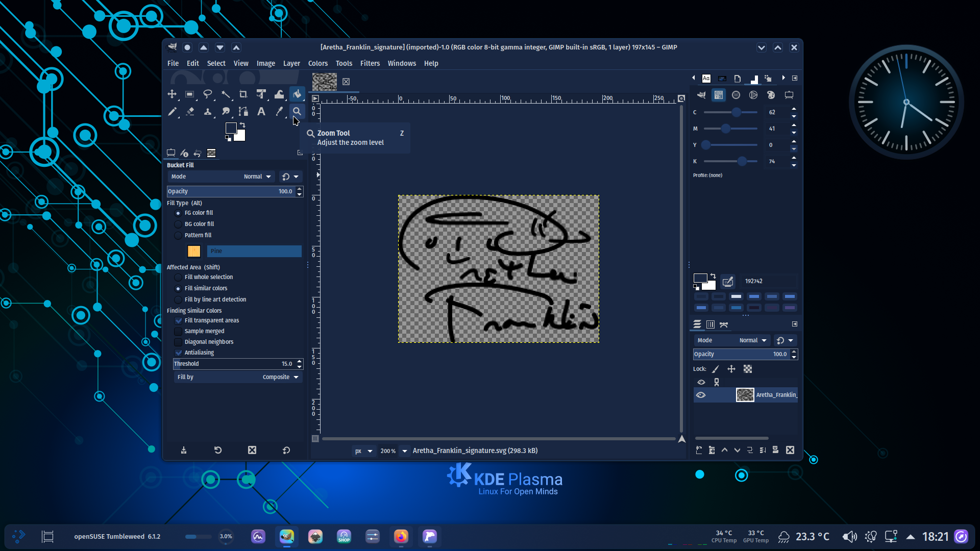
Task: Choose Fill whole selection option
Action: pos(178,278)
